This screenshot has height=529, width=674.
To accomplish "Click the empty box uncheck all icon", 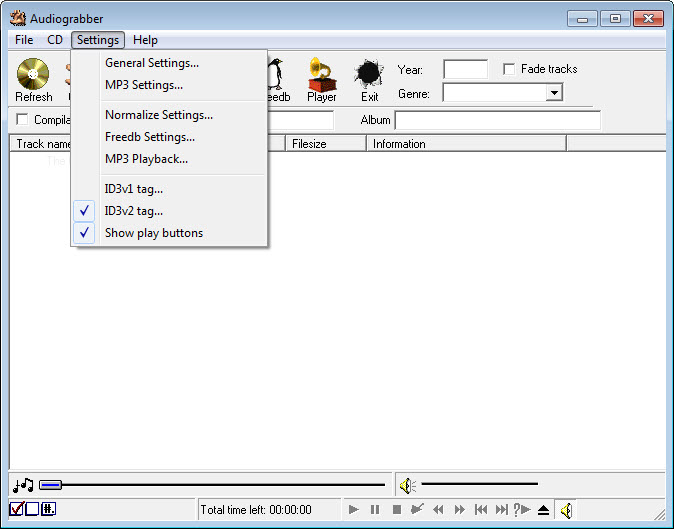I will tap(32, 509).
